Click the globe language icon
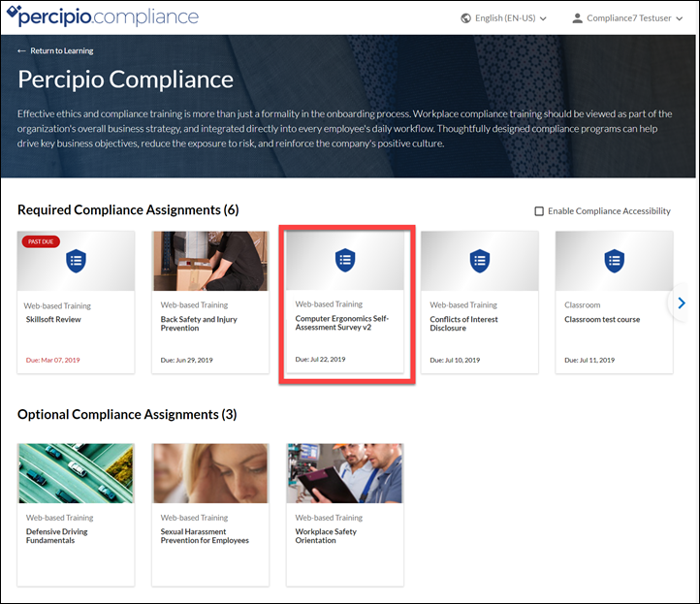Viewport: 700px width, 604px height. pos(465,18)
